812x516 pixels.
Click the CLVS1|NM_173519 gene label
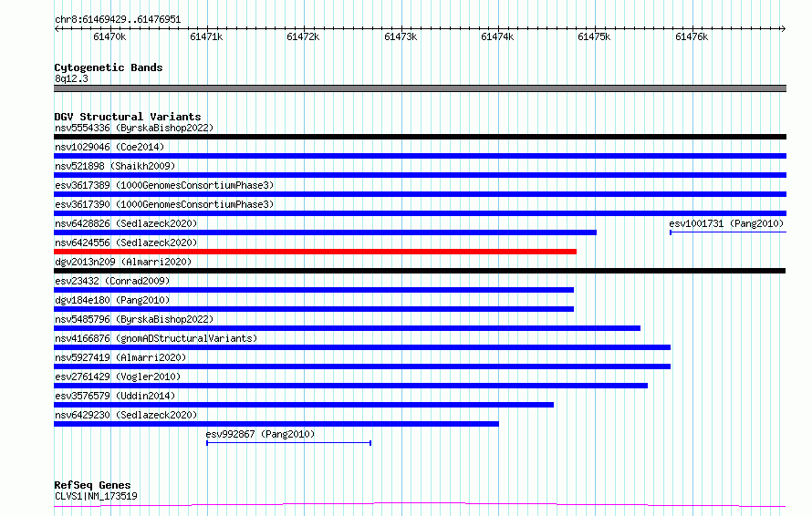click(x=96, y=496)
